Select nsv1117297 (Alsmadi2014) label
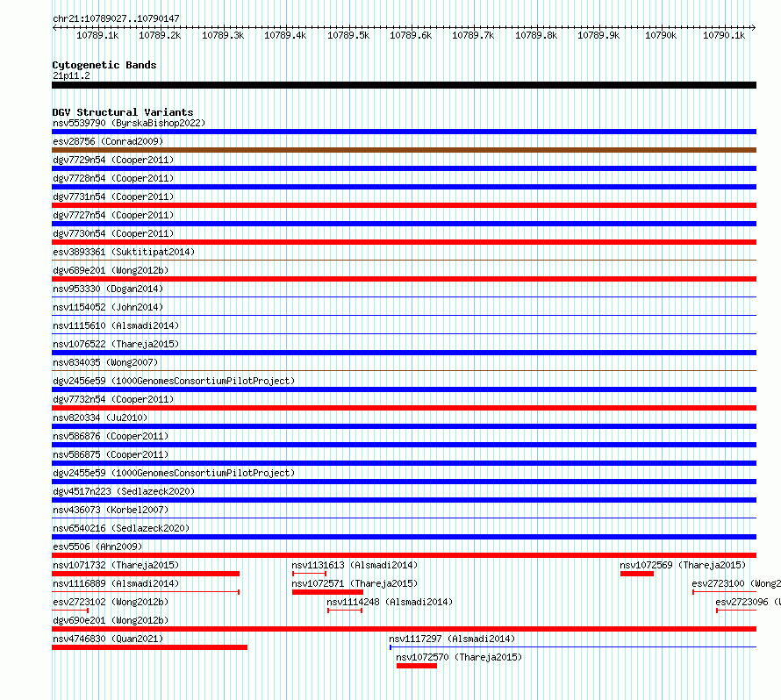Screen dimensions: 781x700 (452, 639)
